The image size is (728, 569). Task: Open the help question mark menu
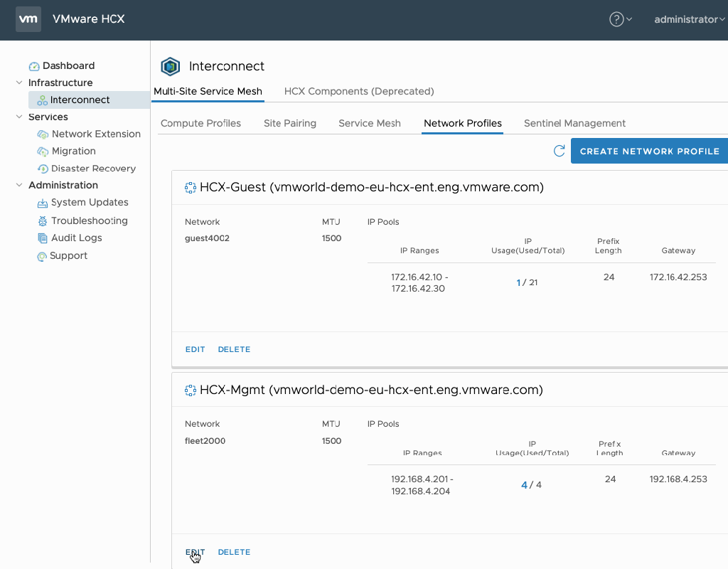point(616,19)
